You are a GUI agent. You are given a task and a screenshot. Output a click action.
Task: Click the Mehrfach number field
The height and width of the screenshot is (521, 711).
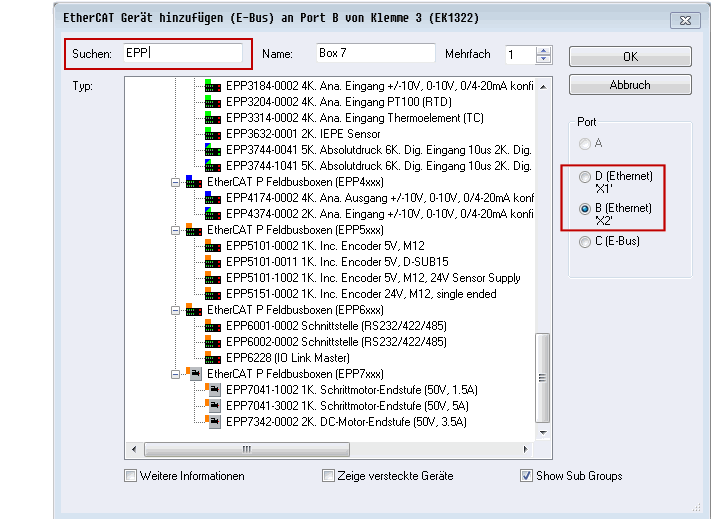click(521, 55)
